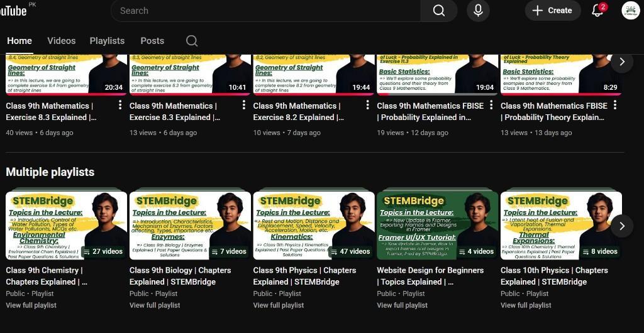Play the 19:04 video thumbnail

pos(438,75)
